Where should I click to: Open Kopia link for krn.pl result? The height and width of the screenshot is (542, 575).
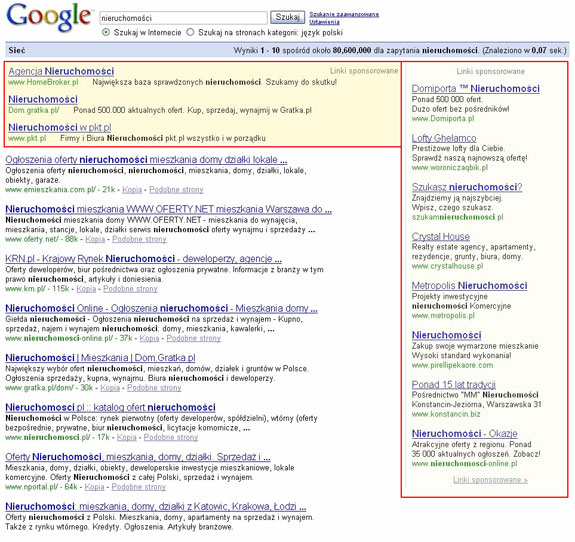86,289
